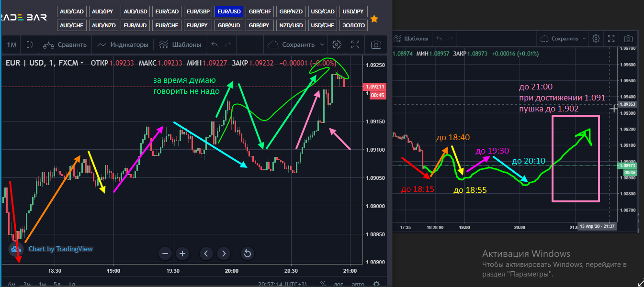Undo last action in the left chart
Image resolution: width=644 pixels, height=287 pixels.
pyautogui.click(x=215, y=44)
